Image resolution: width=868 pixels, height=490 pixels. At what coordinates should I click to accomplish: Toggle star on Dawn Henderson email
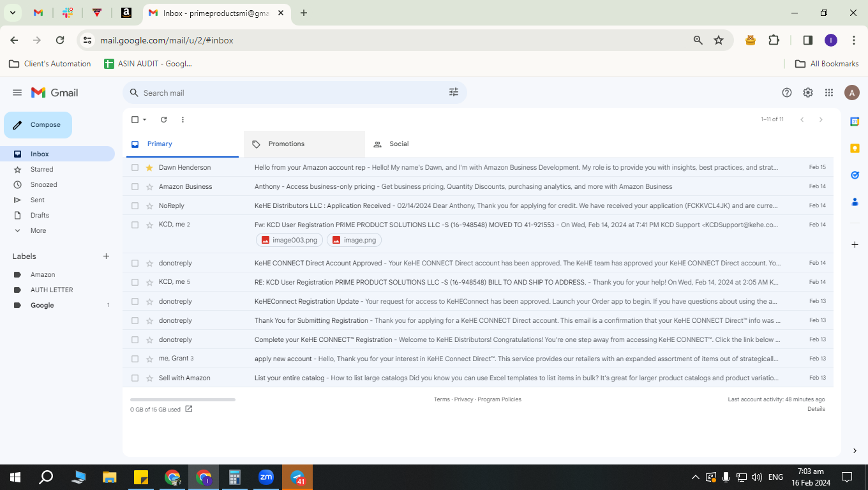149,167
